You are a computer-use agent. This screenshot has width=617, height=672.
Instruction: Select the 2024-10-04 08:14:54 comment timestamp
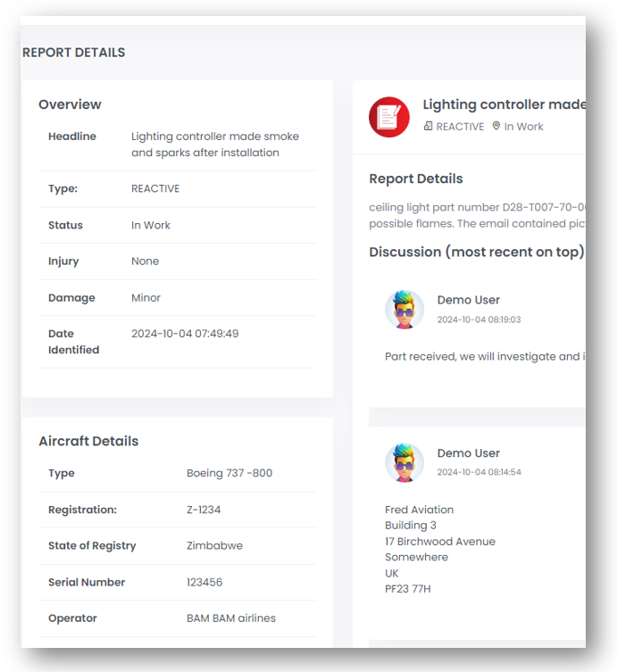pos(479,472)
